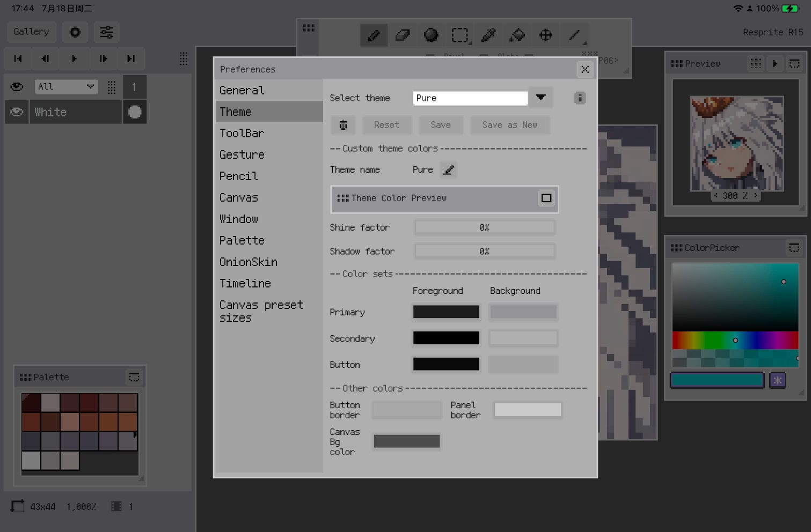The height and width of the screenshot is (532, 811).
Task: Open the All layers filter dropdown
Action: point(66,86)
